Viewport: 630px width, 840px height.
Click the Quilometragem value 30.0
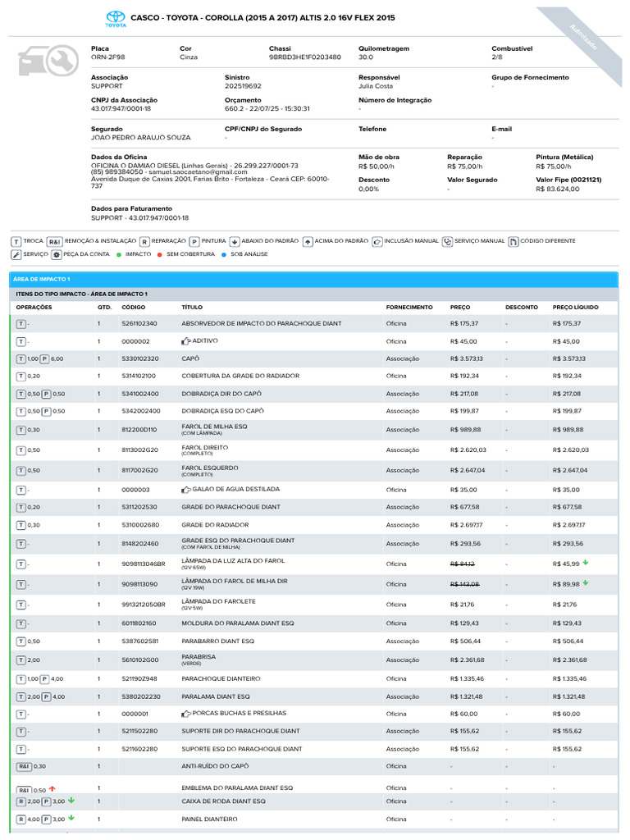(x=366, y=57)
